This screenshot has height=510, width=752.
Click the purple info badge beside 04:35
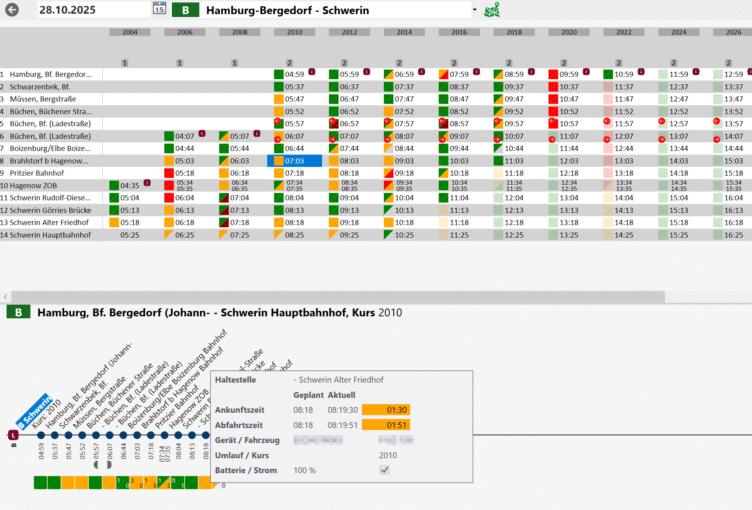(x=147, y=183)
